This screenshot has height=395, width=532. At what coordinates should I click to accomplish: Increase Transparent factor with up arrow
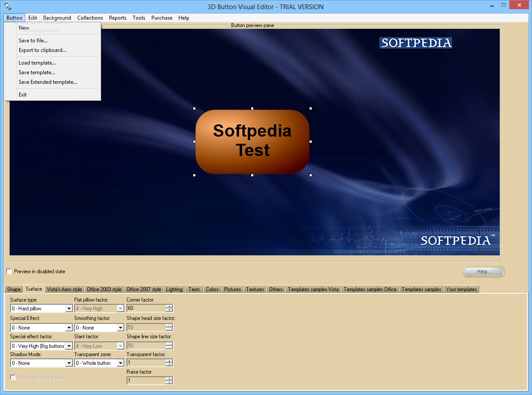click(x=169, y=361)
